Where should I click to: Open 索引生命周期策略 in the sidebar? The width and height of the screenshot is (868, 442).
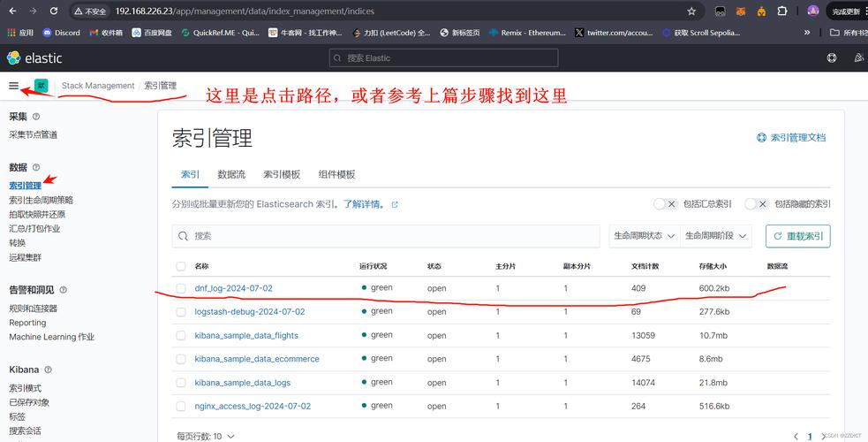41,200
